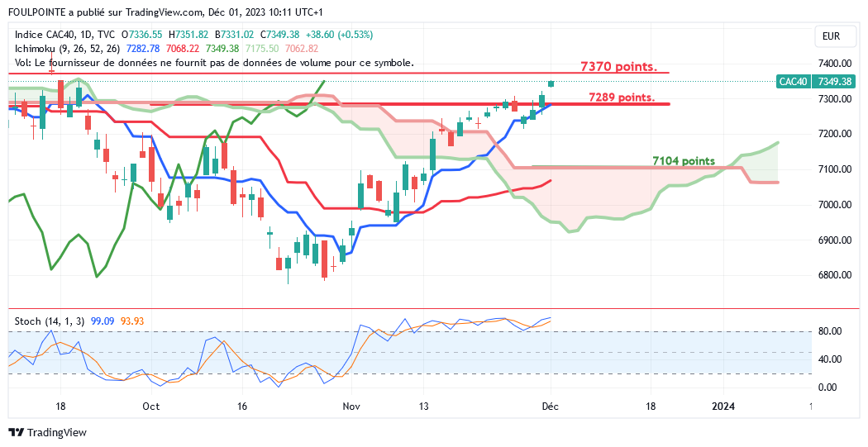Click the green 7104 points annotation
Screen dimensions: 868x447
pyautogui.click(x=684, y=160)
